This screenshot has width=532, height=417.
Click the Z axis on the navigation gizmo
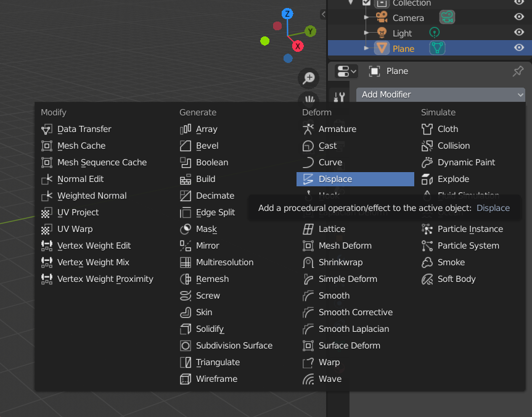(287, 14)
